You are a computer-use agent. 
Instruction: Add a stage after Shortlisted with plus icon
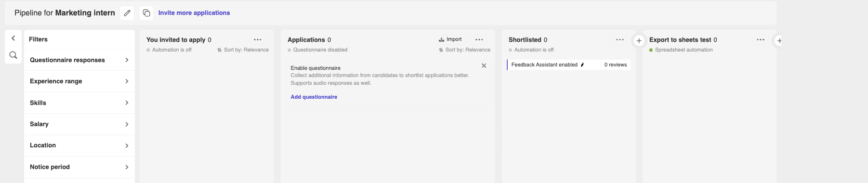coord(639,41)
